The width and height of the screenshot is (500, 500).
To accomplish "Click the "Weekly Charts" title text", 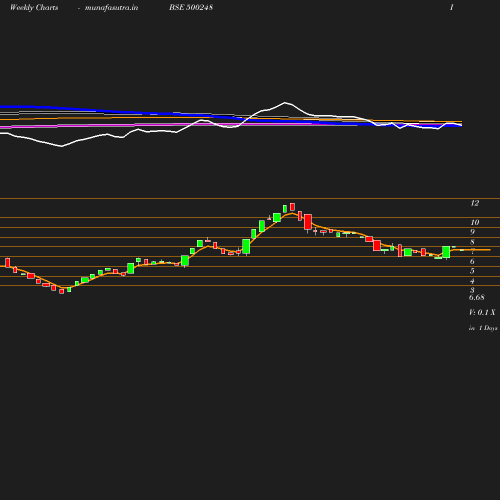I will pyautogui.click(x=34, y=8).
